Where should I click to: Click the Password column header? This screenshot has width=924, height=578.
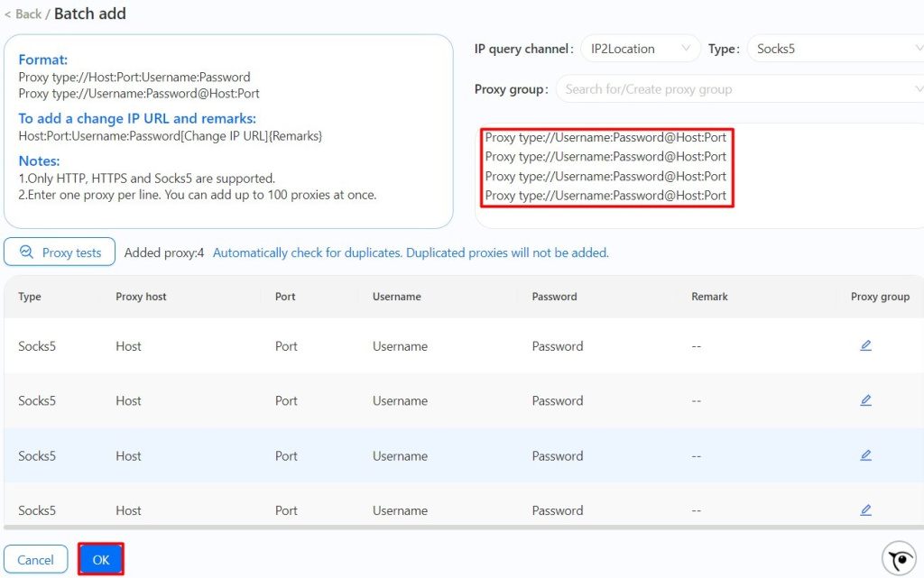554,297
